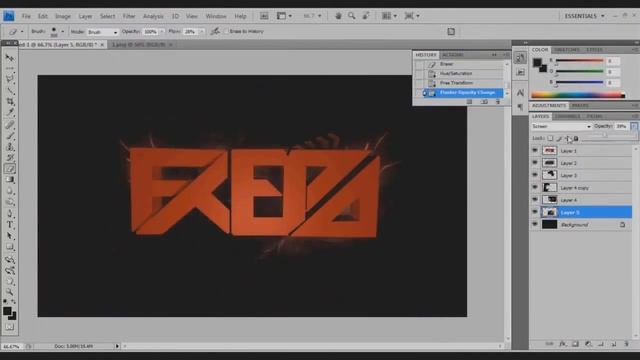Open the Image menu
Image resolution: width=640 pixels, height=360 pixels.
point(62,16)
